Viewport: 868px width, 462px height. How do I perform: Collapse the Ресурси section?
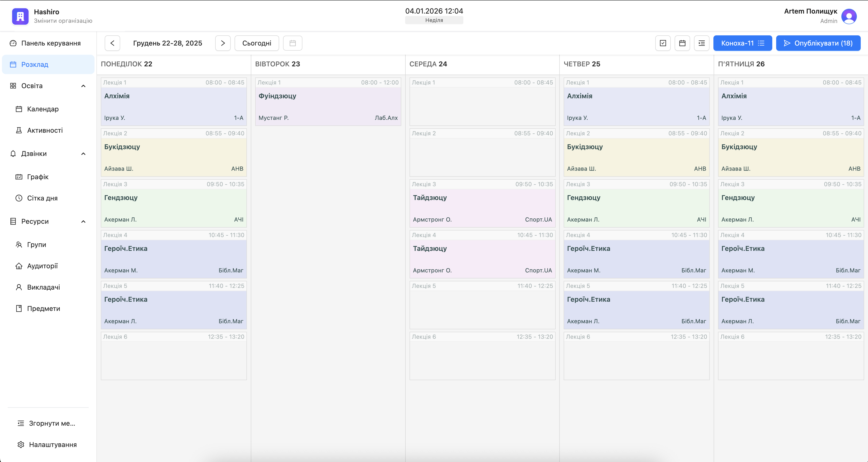[83, 221]
